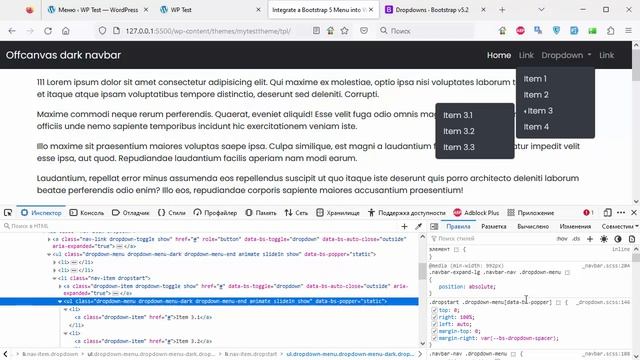Switch to the Сеть tab
The width and height of the screenshot is (640, 360).
point(296,213)
